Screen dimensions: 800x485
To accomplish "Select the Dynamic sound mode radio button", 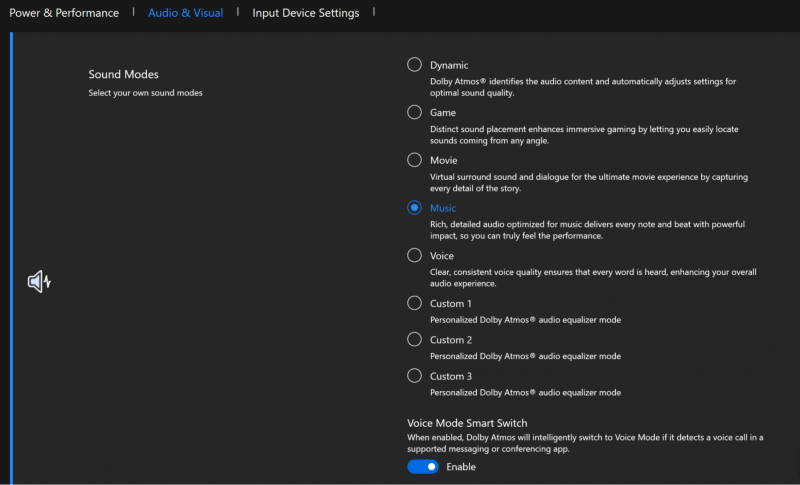I will tap(414, 65).
